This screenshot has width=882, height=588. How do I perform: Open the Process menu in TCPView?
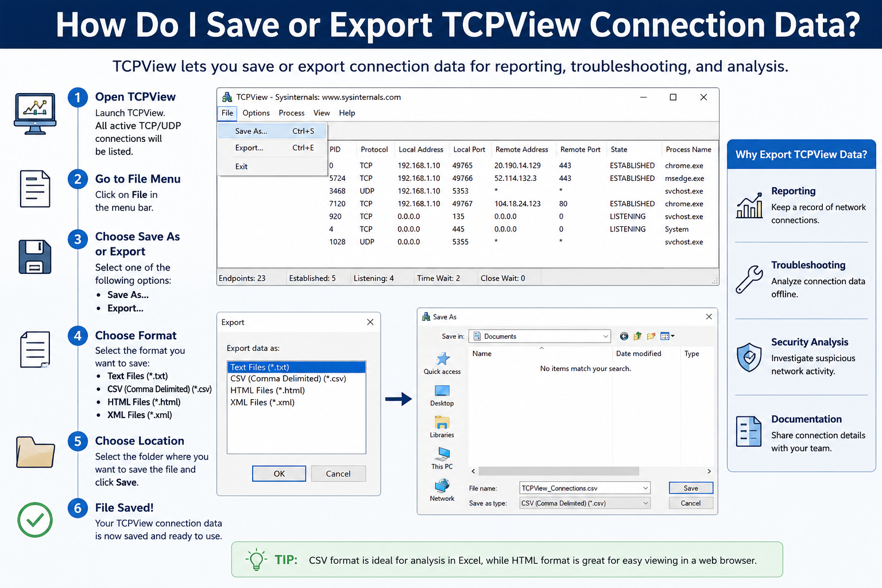tap(292, 113)
